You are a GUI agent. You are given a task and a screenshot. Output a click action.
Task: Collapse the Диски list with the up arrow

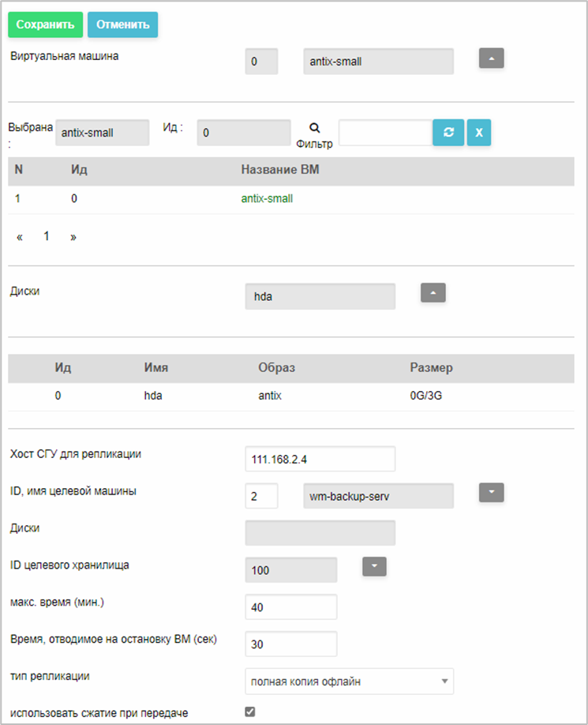click(433, 293)
